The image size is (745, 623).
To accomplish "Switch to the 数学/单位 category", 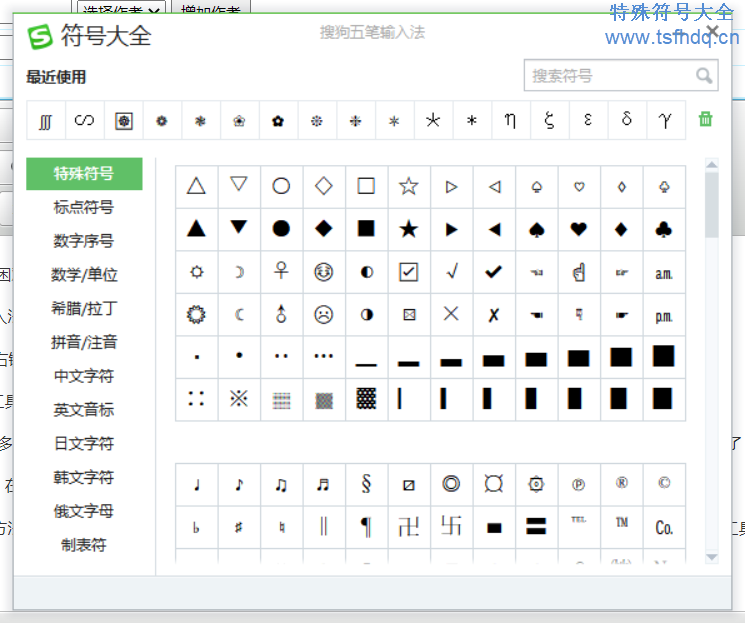I will point(84,274).
